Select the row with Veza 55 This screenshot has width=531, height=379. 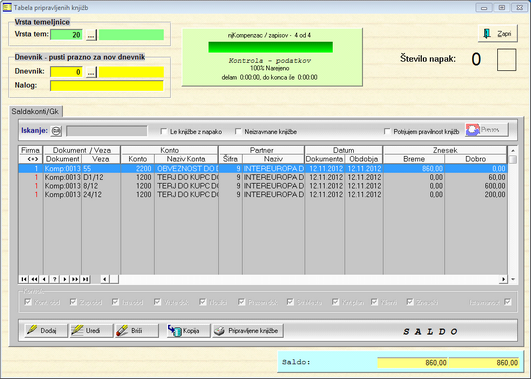tap(263, 169)
